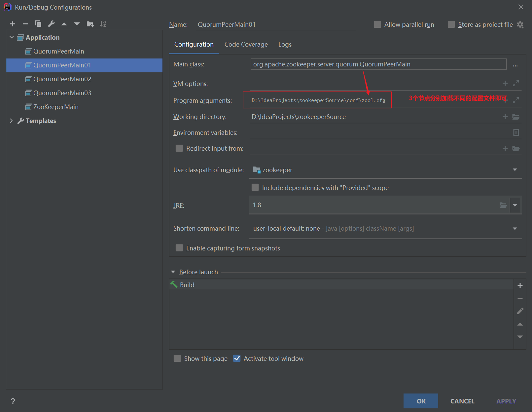This screenshot has width=532, height=412.
Task: Select ZooKeeperMain configuration
Action: click(x=84, y=107)
